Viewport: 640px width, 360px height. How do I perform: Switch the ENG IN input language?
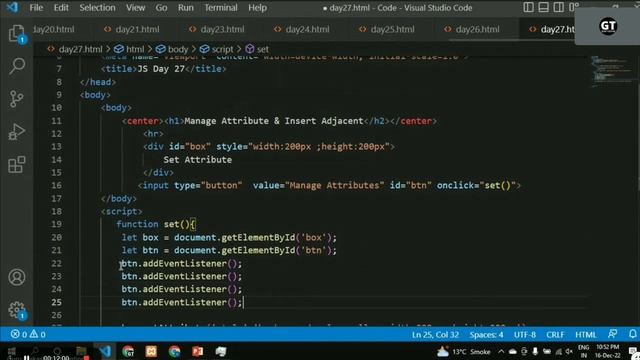(x=583, y=351)
